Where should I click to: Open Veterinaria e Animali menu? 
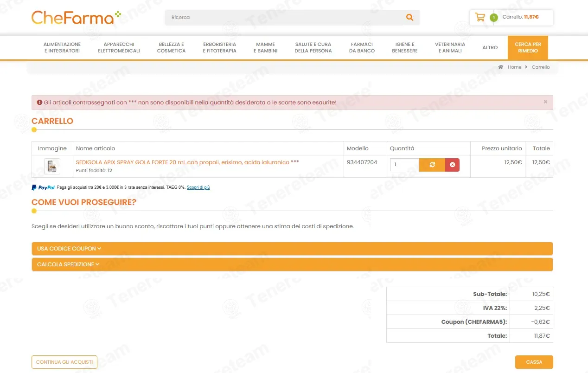(450, 48)
